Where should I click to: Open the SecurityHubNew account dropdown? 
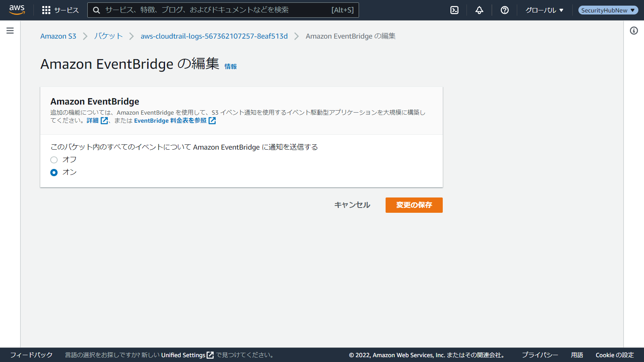[608, 10]
